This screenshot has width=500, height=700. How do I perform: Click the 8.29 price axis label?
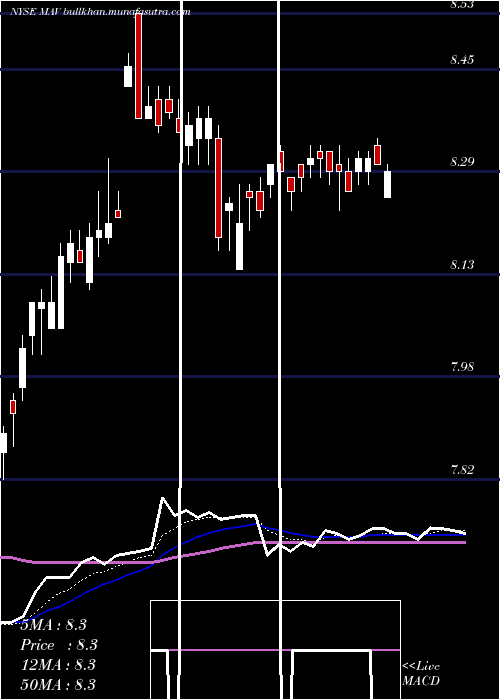[462, 162]
